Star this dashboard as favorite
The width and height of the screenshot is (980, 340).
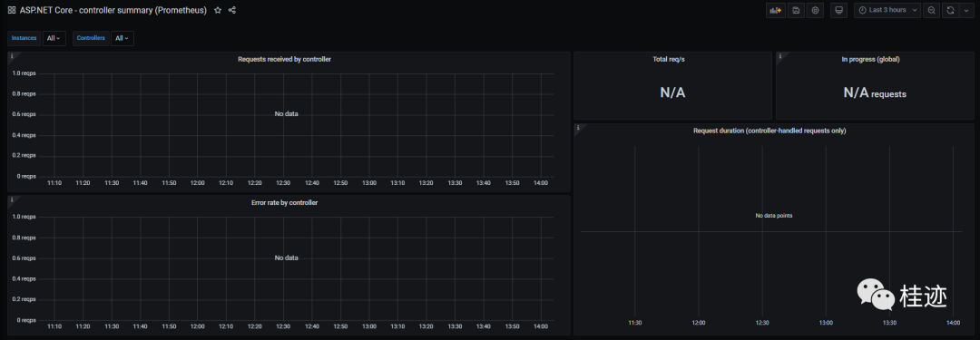tap(218, 10)
